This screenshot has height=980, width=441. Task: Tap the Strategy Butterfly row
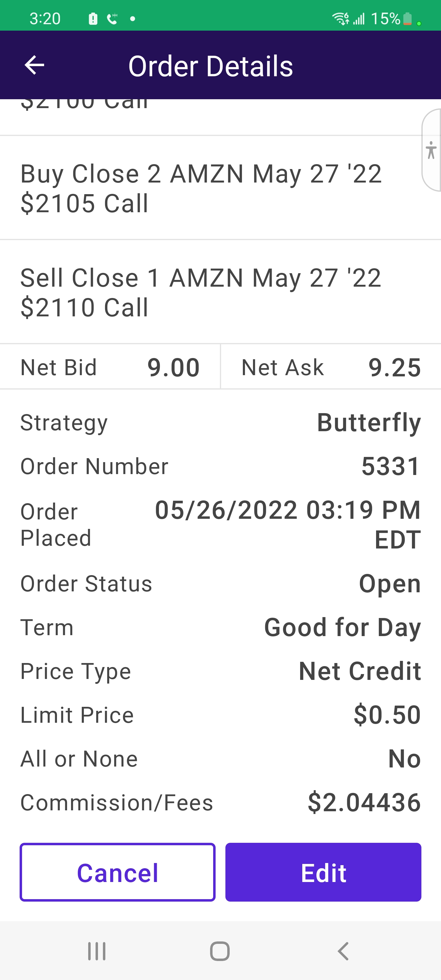tap(220, 423)
